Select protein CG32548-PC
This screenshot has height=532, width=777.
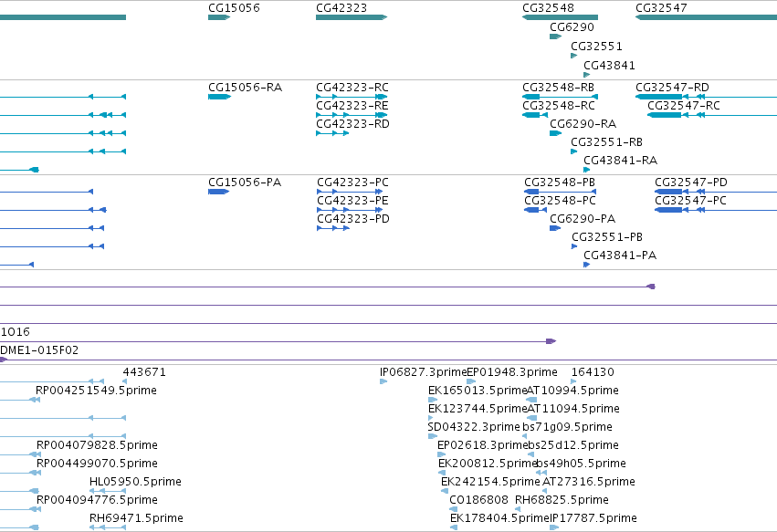click(535, 210)
